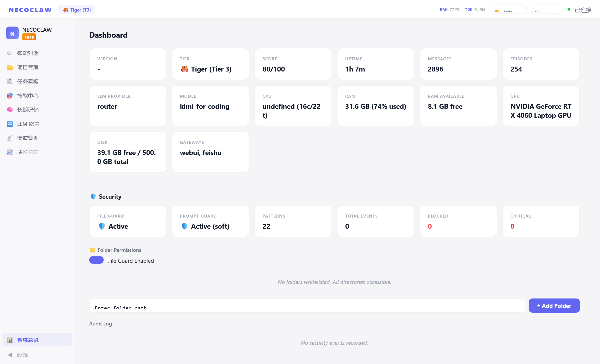This screenshot has width=600, height=364.
Task: Click the 成长日志 chart icon
Action: tap(10, 152)
